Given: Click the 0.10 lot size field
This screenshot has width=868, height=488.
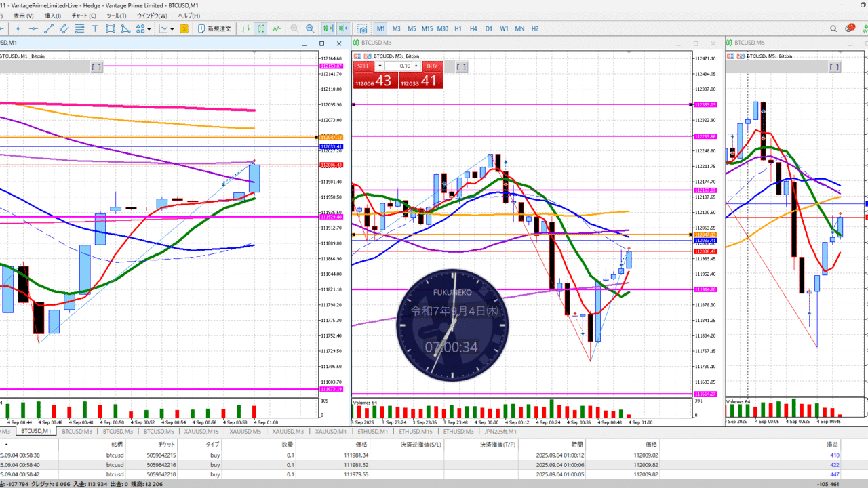Looking at the screenshot, I should [x=405, y=66].
